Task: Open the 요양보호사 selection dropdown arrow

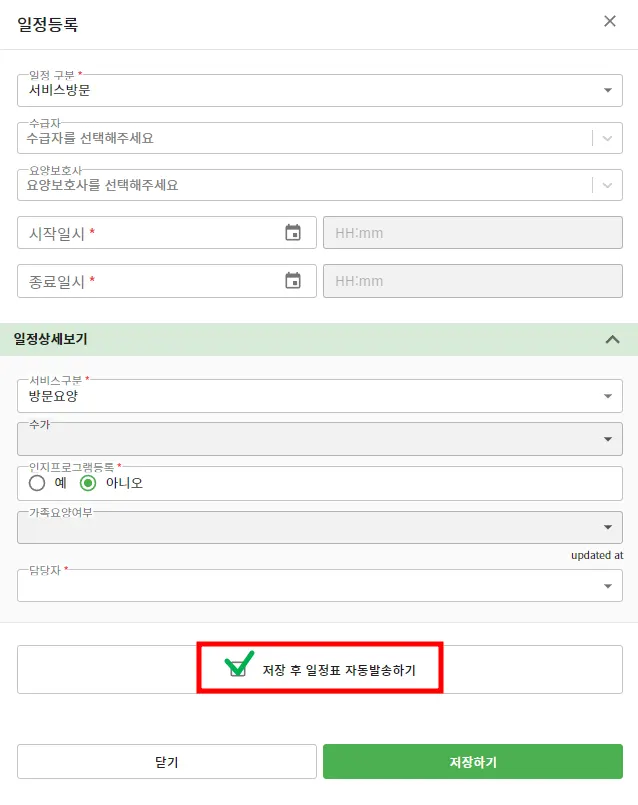Action: click(607, 185)
